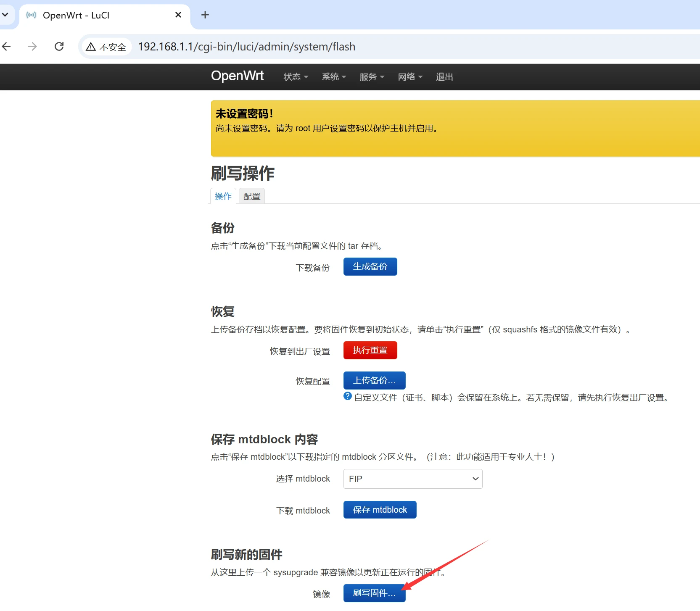Open the 状态 dropdown menu
The height and width of the screenshot is (611, 700).
(x=296, y=77)
